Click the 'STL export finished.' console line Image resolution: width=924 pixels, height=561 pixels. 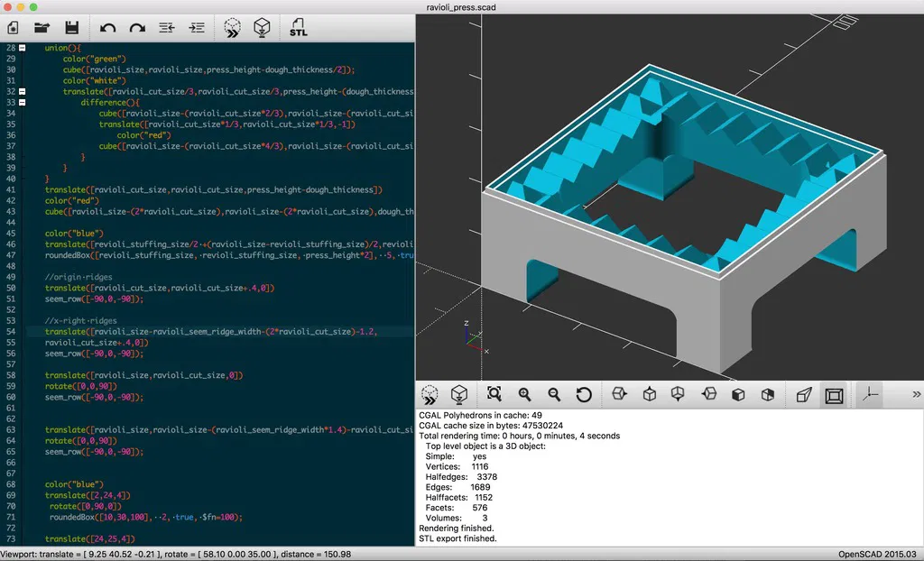[x=457, y=538]
